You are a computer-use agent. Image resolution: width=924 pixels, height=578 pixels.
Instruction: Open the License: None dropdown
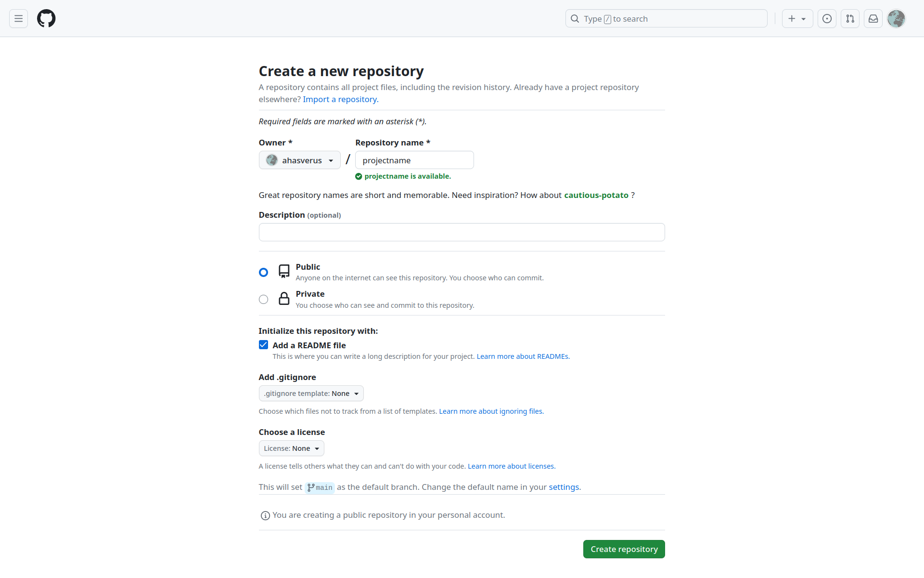291,448
